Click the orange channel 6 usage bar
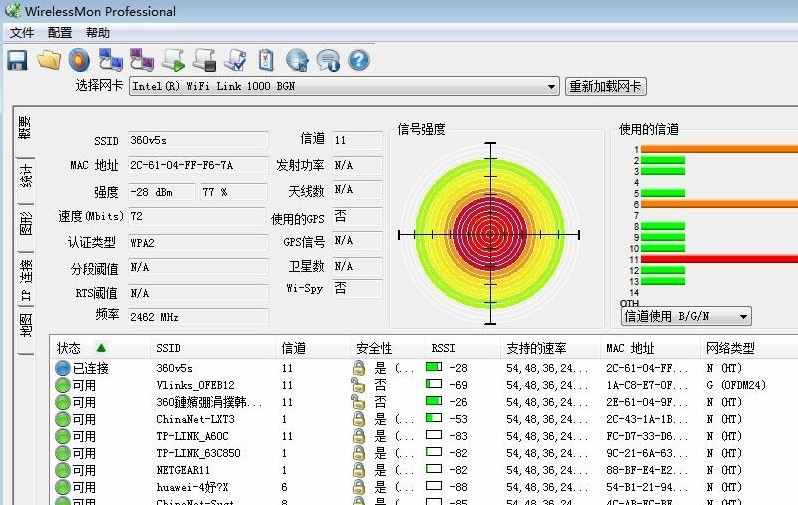The image size is (798, 505). coord(719,204)
